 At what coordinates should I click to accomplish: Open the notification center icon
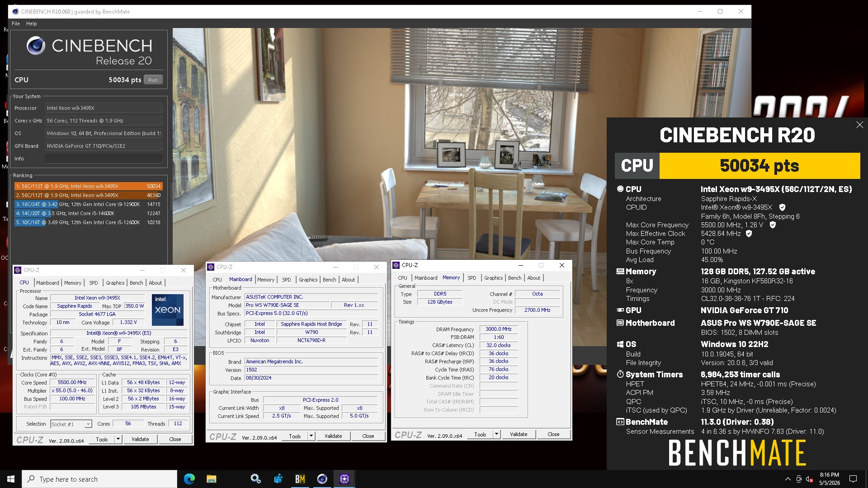(853, 479)
